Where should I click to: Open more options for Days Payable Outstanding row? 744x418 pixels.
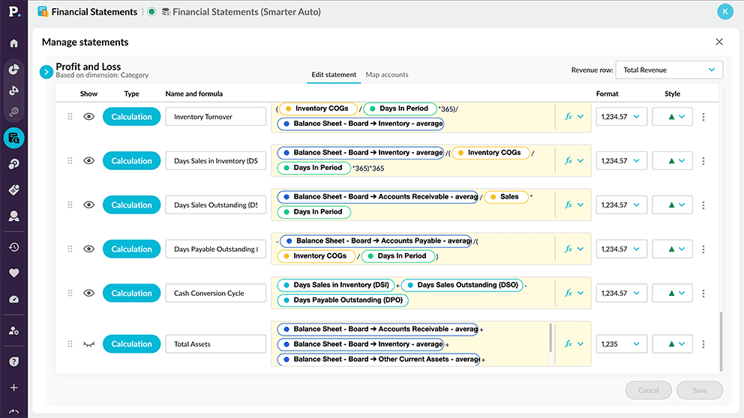pyautogui.click(x=703, y=249)
